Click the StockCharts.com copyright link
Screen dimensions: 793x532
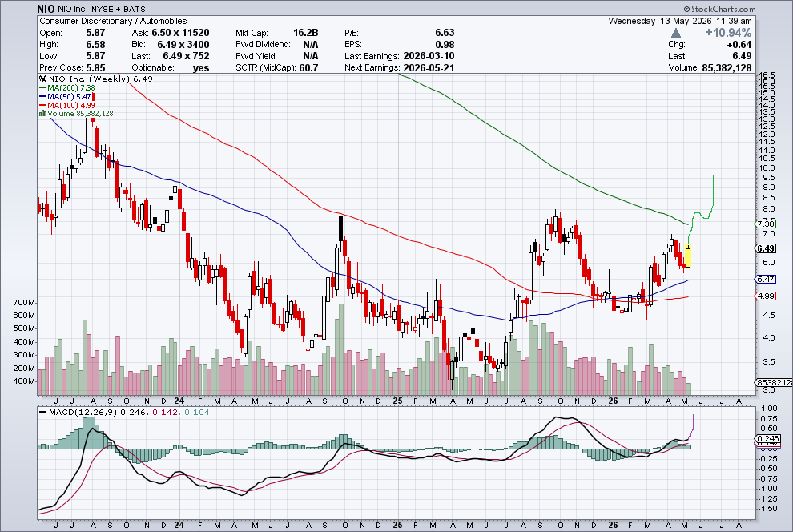pyautogui.click(x=719, y=9)
